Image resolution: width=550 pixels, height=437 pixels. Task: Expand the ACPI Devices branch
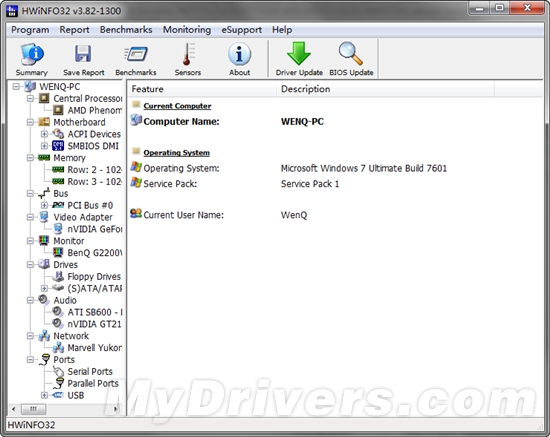[x=44, y=134]
